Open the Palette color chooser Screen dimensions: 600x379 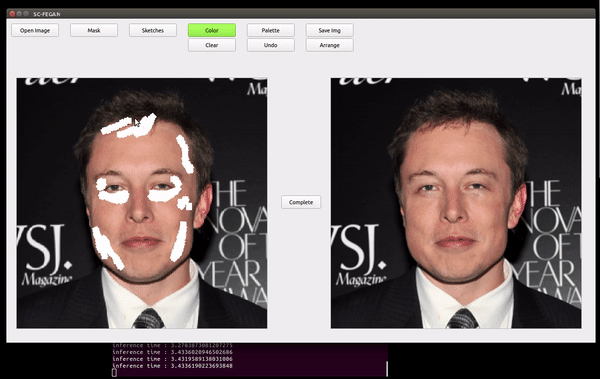[x=271, y=30]
